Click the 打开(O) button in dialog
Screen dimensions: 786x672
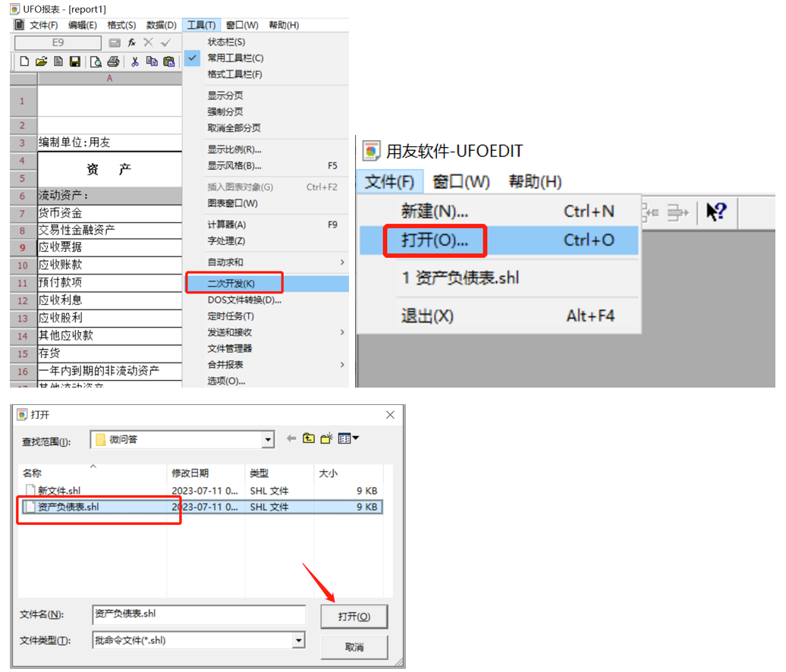click(x=354, y=616)
